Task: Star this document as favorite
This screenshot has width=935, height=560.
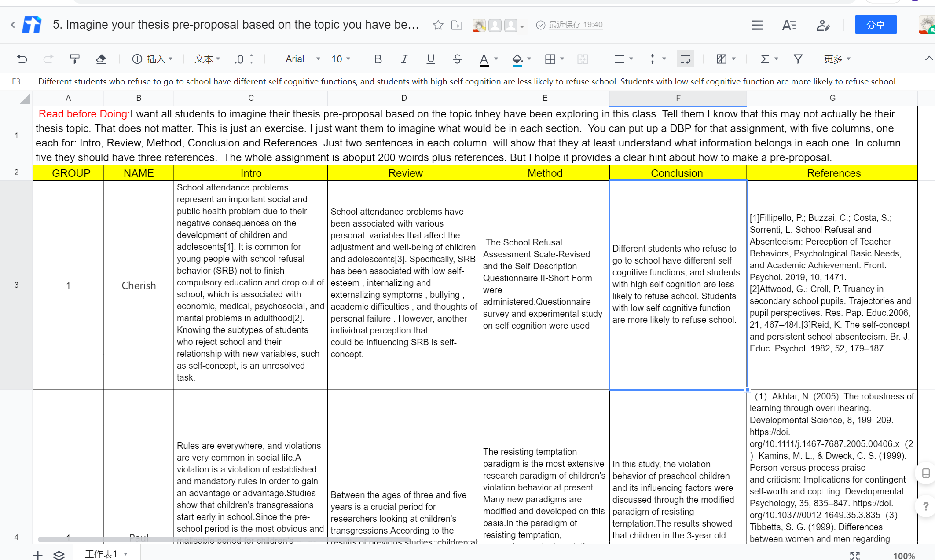Action: [438, 25]
